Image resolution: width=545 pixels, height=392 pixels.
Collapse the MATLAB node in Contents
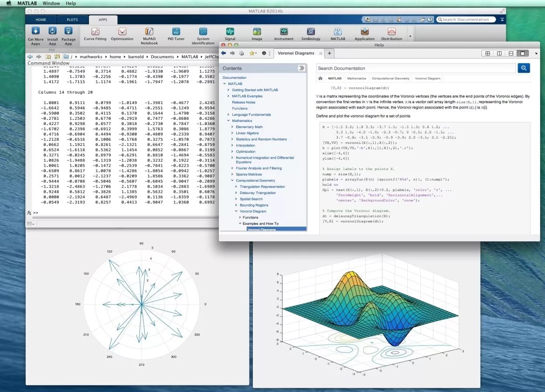pos(225,84)
